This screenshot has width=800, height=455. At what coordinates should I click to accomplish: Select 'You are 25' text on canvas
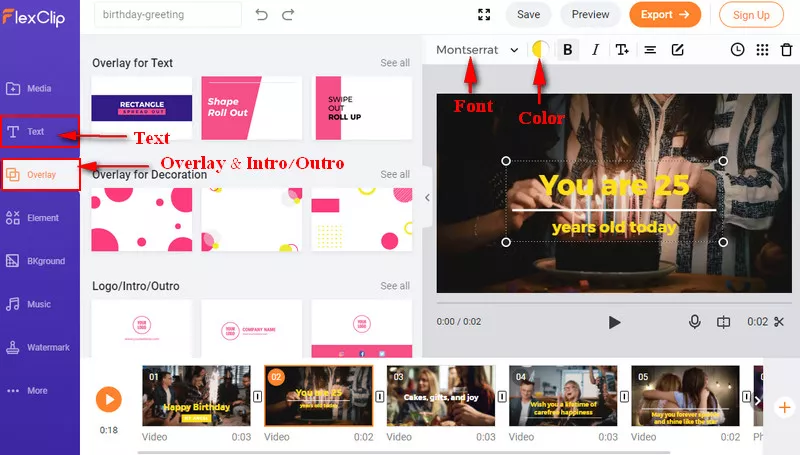click(x=614, y=185)
